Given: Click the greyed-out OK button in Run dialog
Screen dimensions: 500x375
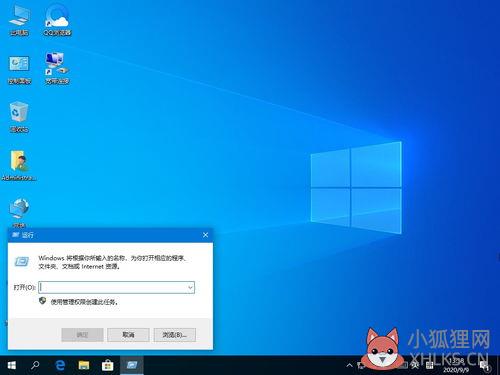Looking at the screenshot, I should pyautogui.click(x=82, y=335).
